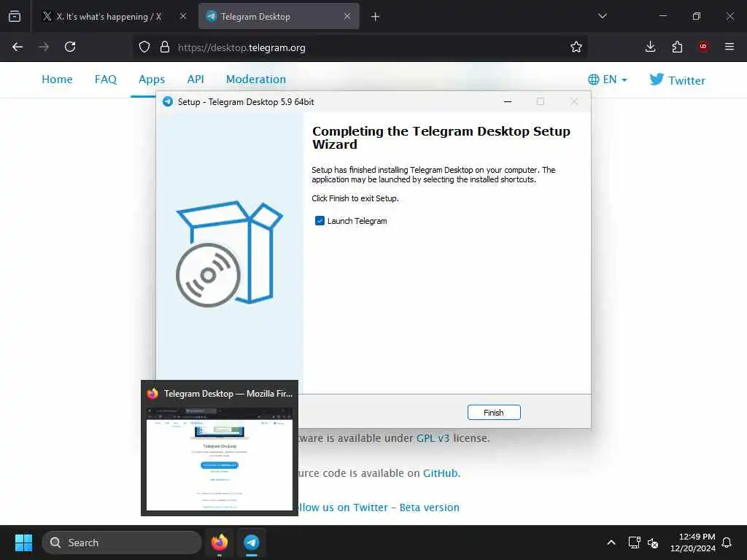This screenshot has height=560, width=747.
Task: Open the Firefox downloads panel
Action: tap(650, 47)
